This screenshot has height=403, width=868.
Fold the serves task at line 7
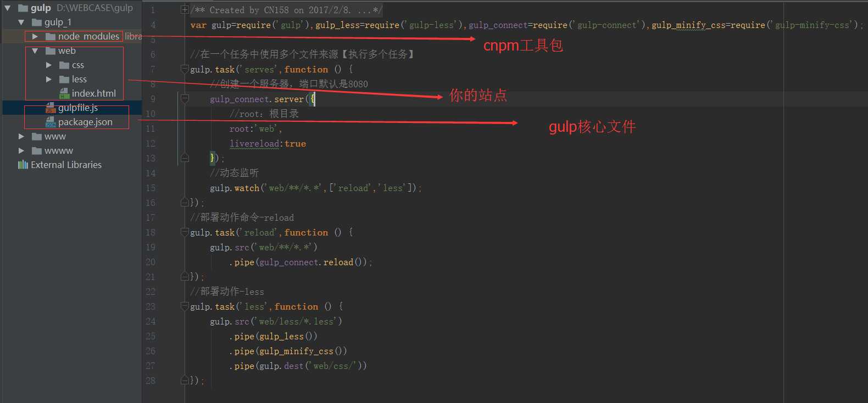coord(185,69)
